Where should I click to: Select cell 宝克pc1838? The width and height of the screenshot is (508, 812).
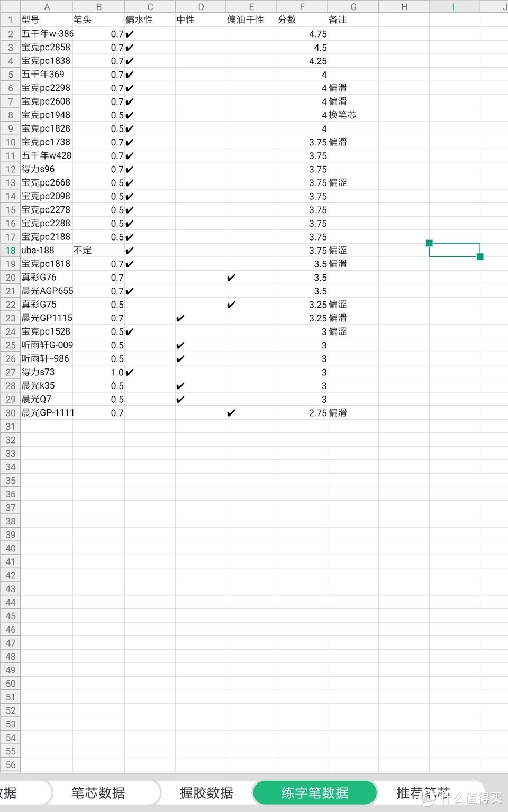pyautogui.click(x=47, y=61)
